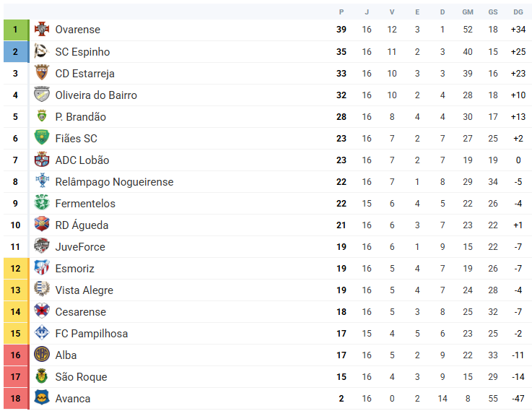Select the JuveForce team name
This screenshot has width=532, height=411.
point(80,247)
